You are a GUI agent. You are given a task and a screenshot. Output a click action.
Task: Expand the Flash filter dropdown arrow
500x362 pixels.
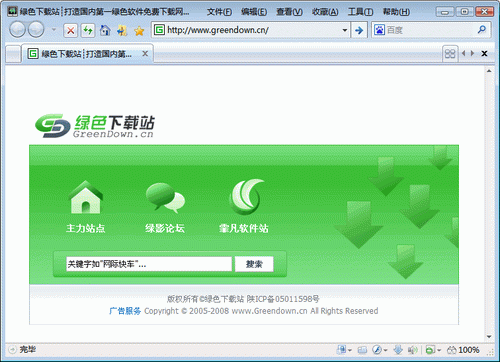pyautogui.click(x=385, y=350)
